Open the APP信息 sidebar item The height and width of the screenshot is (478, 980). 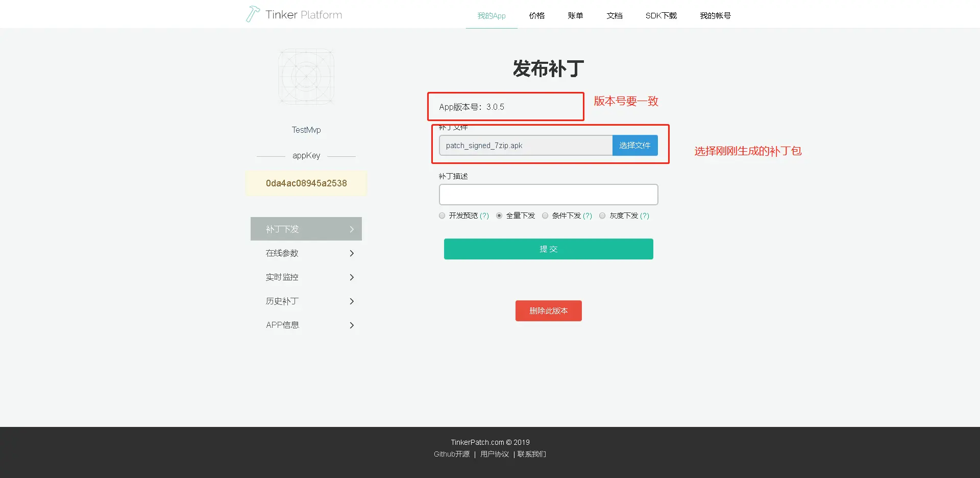point(306,325)
